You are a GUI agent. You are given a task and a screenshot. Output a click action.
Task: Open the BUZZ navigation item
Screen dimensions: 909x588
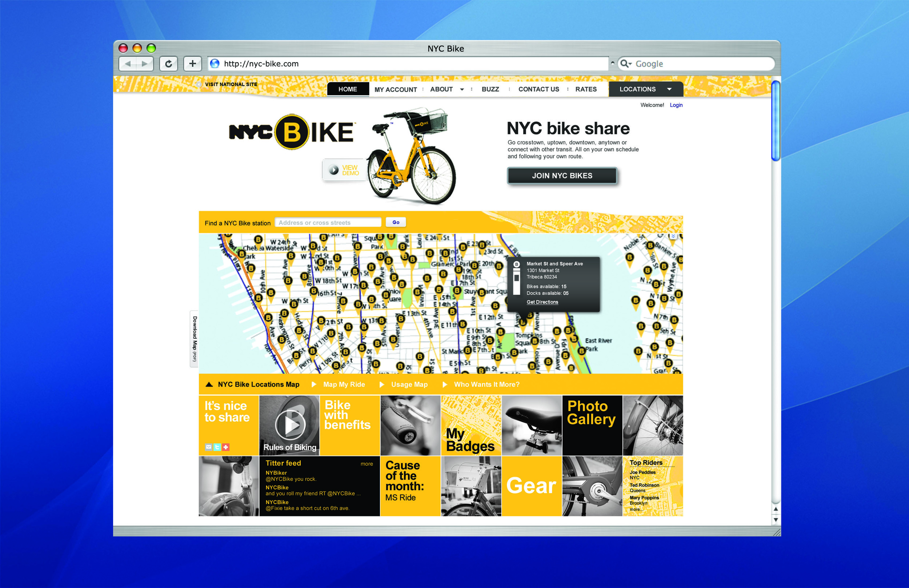(490, 89)
